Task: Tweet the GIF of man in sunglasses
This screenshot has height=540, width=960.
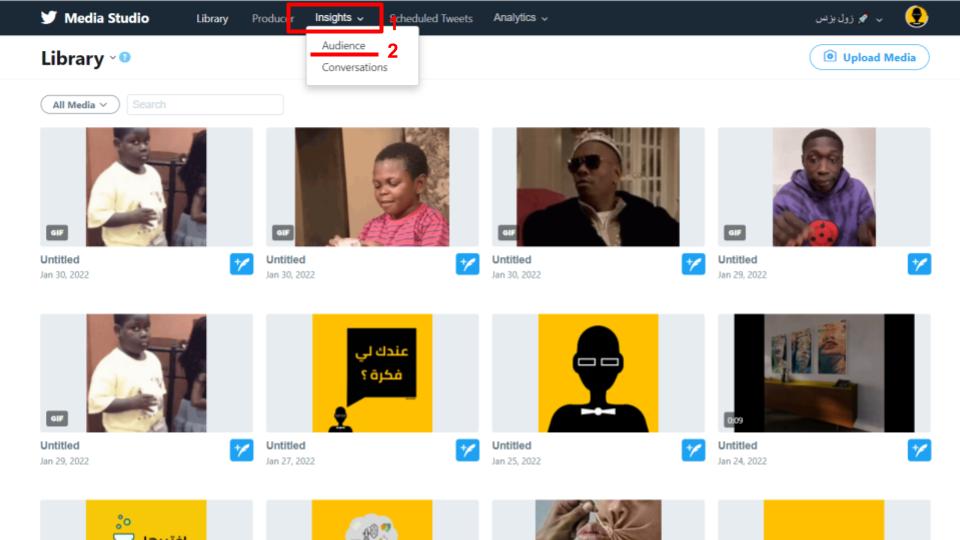Action: tap(693, 264)
